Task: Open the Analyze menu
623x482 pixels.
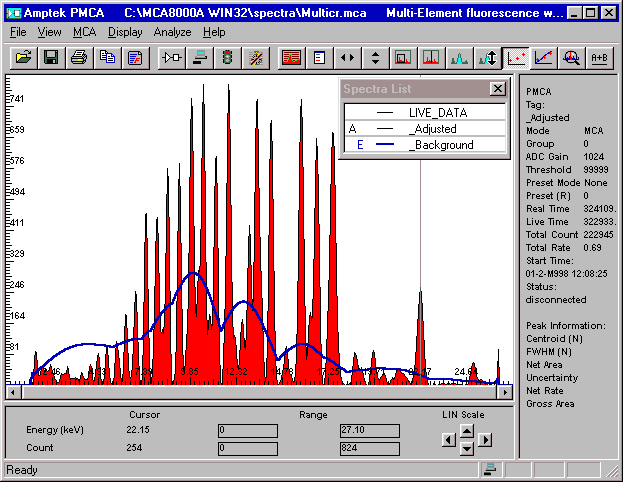Action: [x=172, y=32]
